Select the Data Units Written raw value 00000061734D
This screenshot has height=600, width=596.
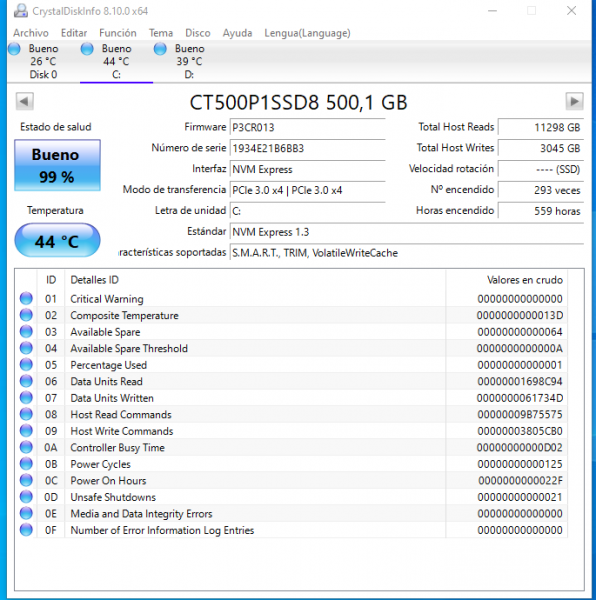click(x=520, y=398)
